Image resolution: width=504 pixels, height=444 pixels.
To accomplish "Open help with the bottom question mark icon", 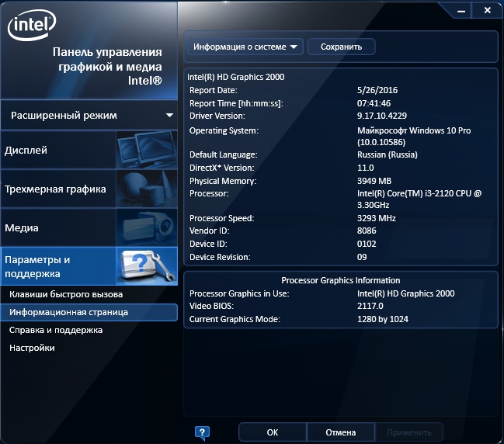I will (202, 432).
